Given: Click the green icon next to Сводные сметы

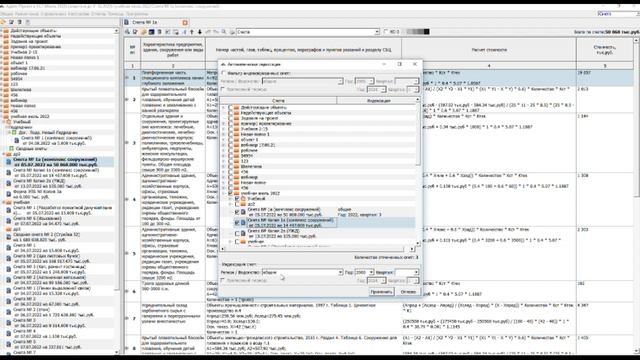Looking at the screenshot, I should click(x=11, y=149).
